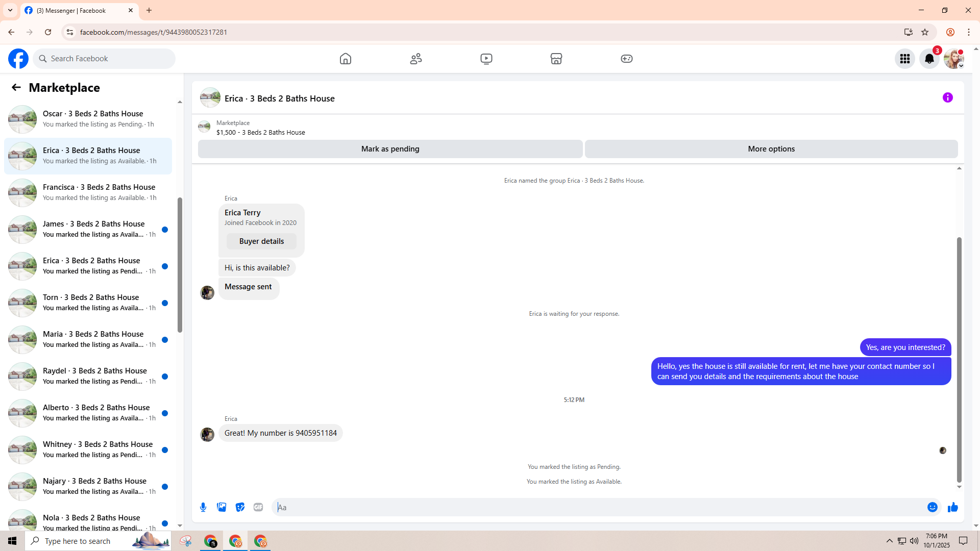View site information icon in address bar
The image size is (980, 551).
[x=69, y=32]
